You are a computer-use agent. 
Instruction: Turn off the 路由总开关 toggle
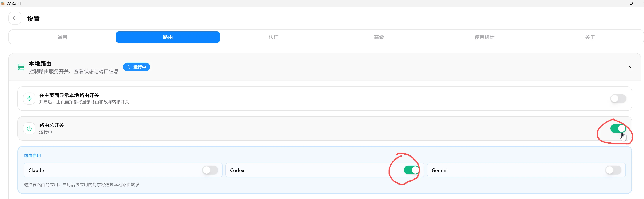coord(618,128)
